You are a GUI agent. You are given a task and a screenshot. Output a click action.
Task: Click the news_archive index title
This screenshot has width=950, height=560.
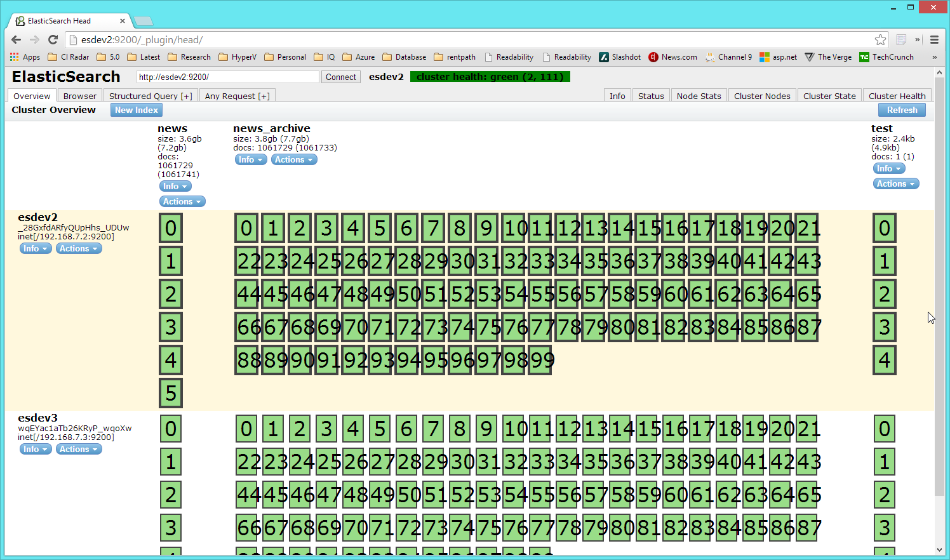(x=272, y=128)
